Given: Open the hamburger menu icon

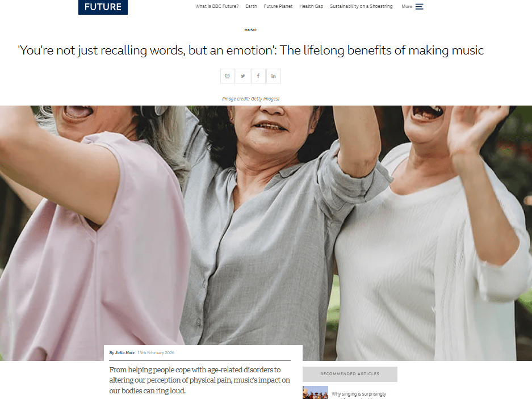Looking at the screenshot, I should tap(420, 6).
